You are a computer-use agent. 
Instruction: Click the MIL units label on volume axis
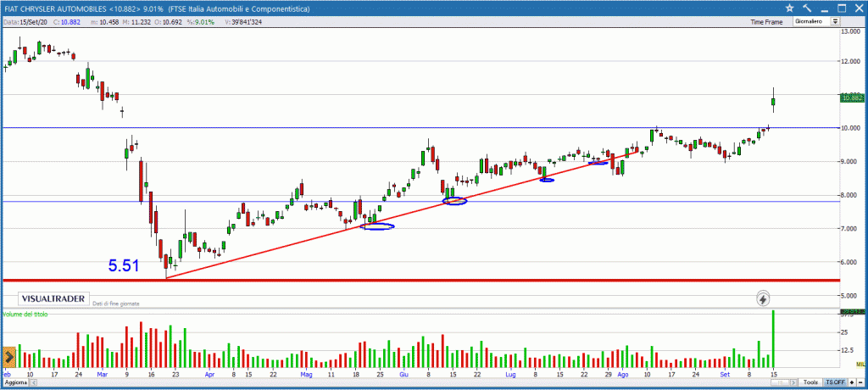tap(860, 364)
